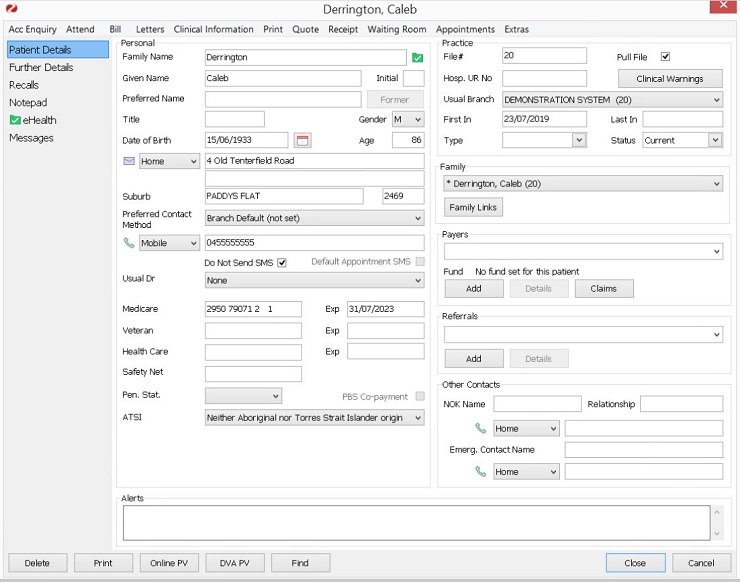The width and height of the screenshot is (740, 582).
Task: Click the Safety Net field
Action: pyautogui.click(x=253, y=373)
